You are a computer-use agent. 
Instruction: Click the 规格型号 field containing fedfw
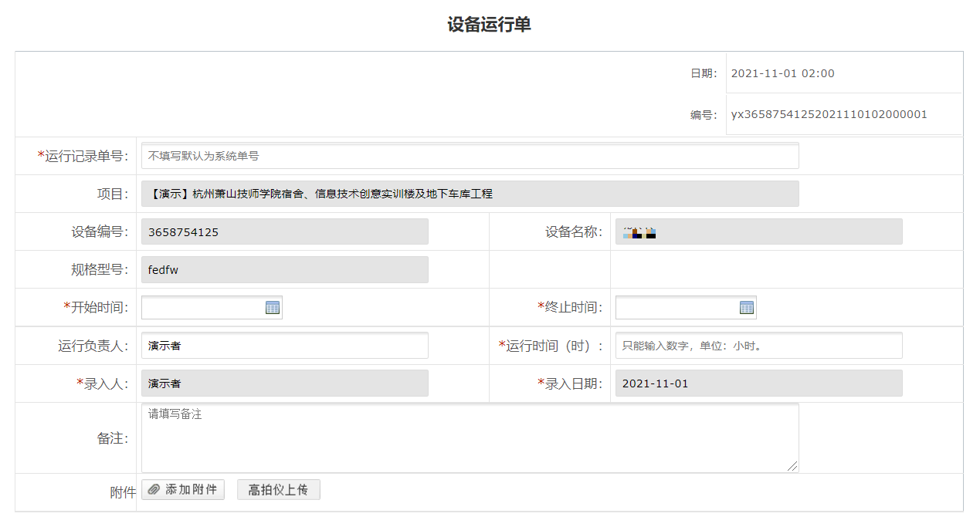point(284,269)
